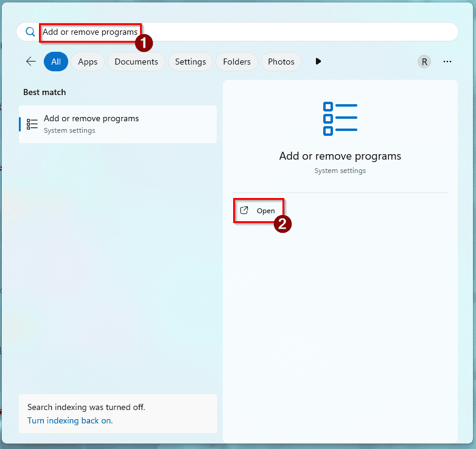Image resolution: width=476 pixels, height=449 pixels.
Task: Show only Settings results
Action: [191, 62]
